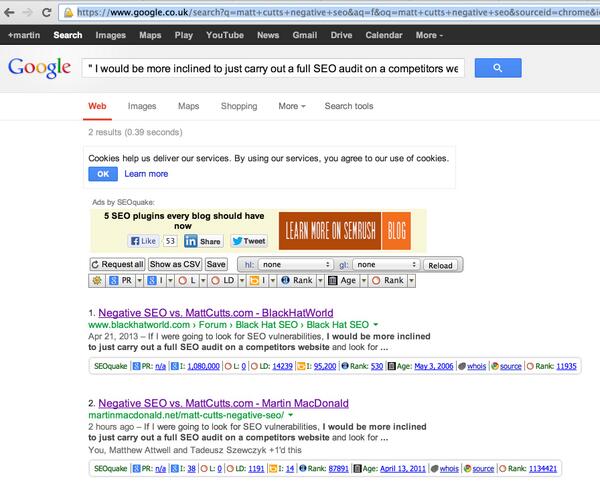Open the hl language dropdown
Screen dimensions: 600x502
pyautogui.click(x=295, y=265)
